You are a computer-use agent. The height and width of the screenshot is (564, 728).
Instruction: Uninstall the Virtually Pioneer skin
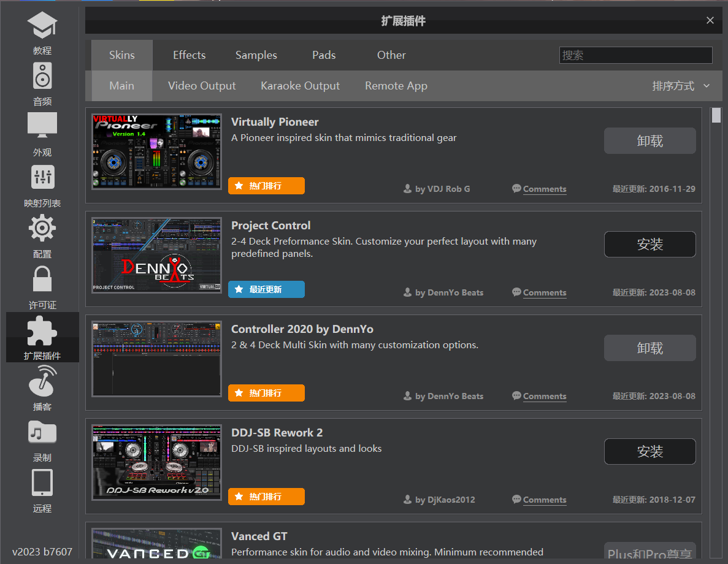coord(649,141)
